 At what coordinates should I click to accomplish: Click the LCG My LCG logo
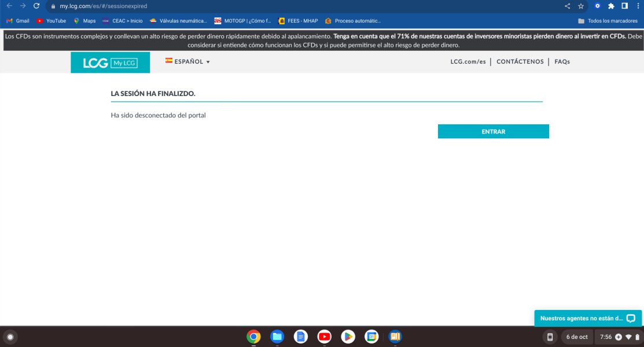110,62
